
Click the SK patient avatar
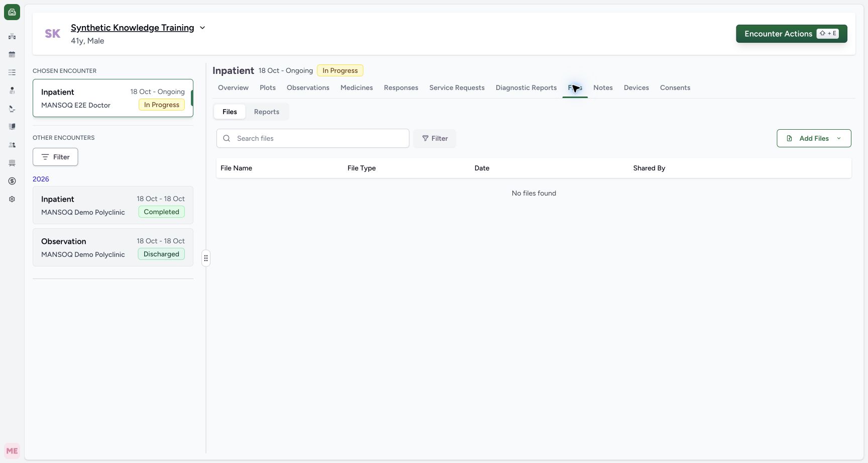click(53, 34)
